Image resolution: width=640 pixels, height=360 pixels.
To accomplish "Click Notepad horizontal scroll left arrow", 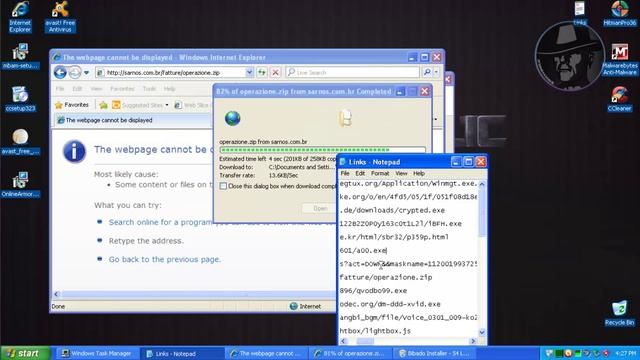I will pos(343,341).
